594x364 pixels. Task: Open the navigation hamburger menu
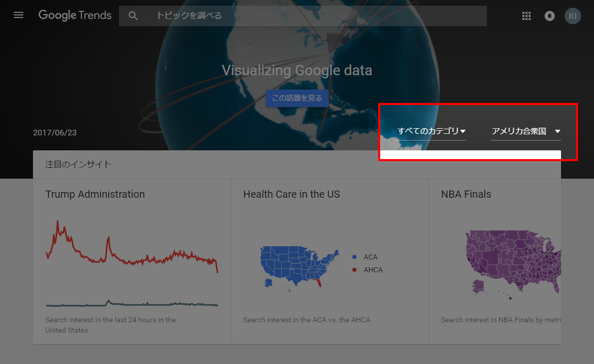(x=19, y=15)
